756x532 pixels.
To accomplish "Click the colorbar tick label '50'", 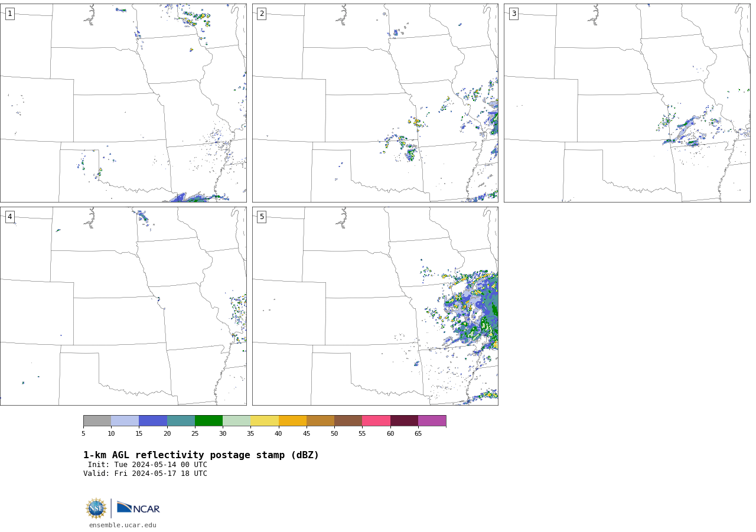I will [x=334, y=434].
